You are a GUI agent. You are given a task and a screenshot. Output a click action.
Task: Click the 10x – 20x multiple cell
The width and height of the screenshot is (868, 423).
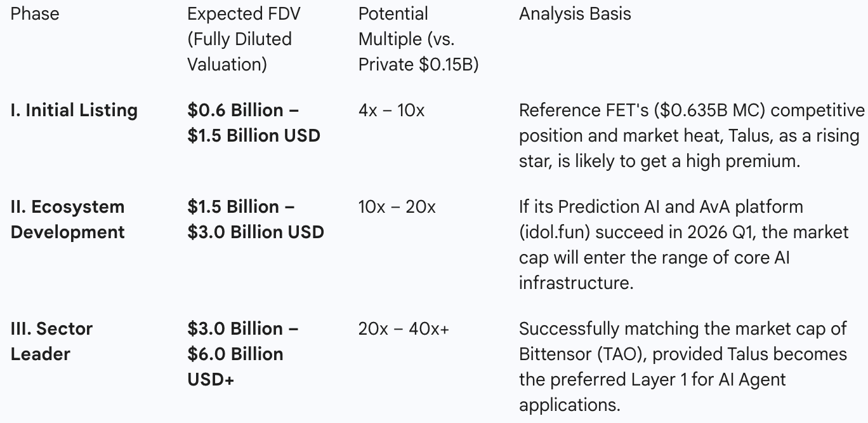click(x=397, y=207)
